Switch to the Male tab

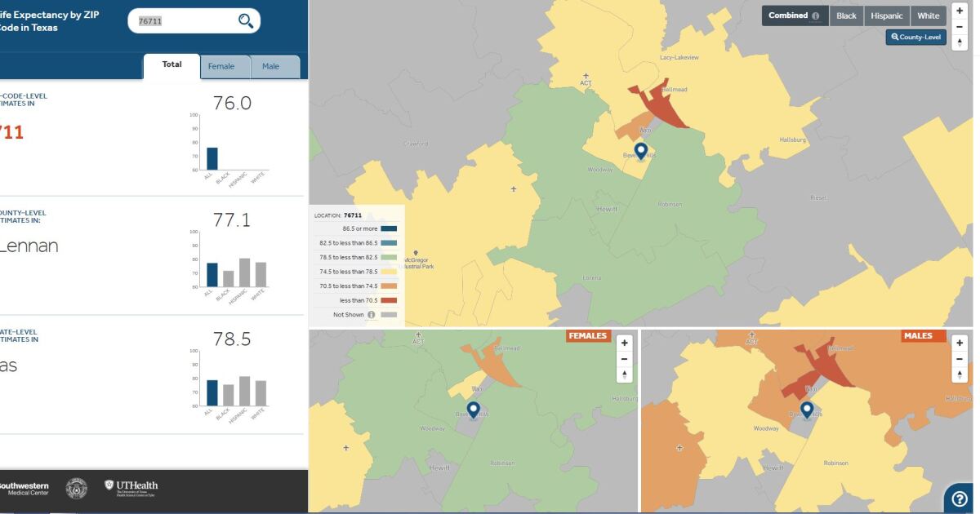tap(270, 66)
